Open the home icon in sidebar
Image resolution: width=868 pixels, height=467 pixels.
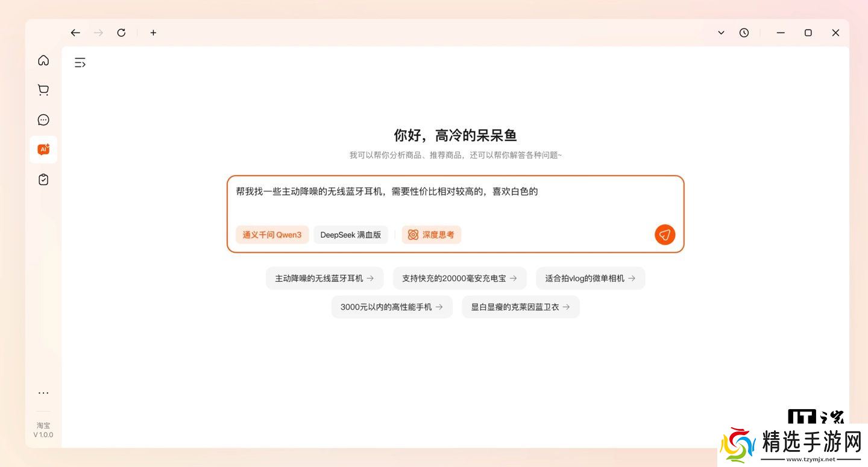pos(43,60)
